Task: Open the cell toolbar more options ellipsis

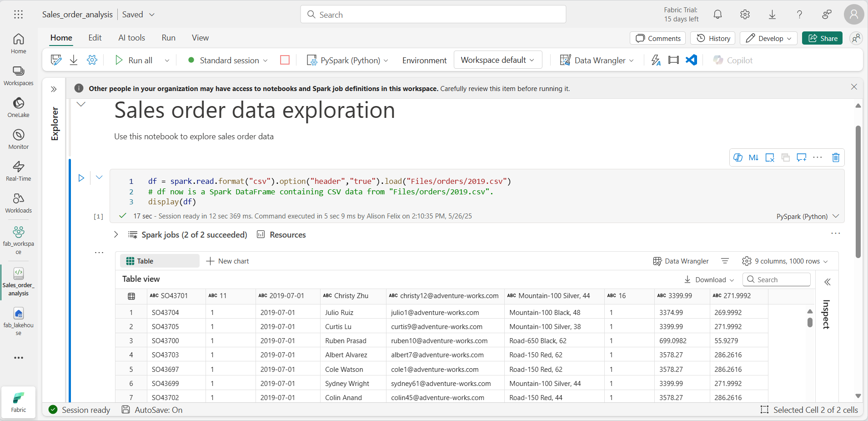Action: point(818,157)
